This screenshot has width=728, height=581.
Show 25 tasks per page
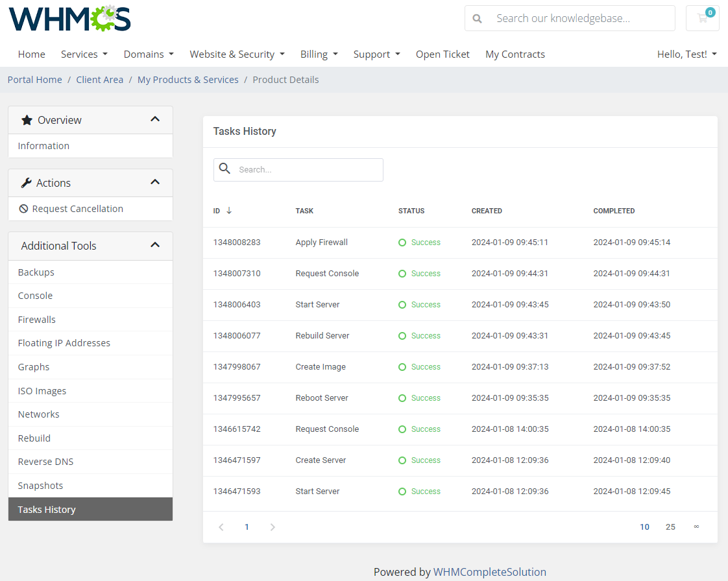[x=670, y=527]
